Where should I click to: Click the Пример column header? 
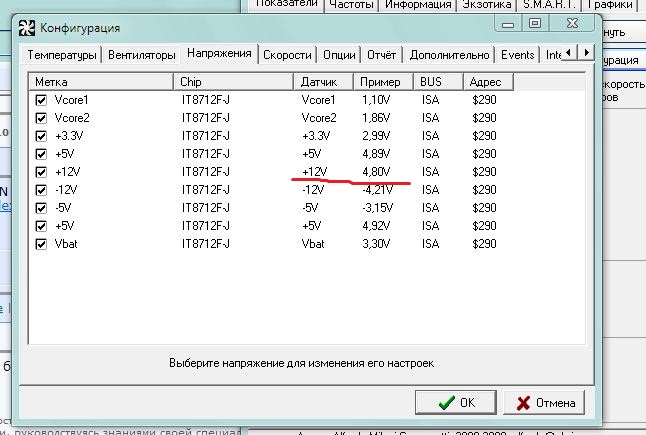383,80
